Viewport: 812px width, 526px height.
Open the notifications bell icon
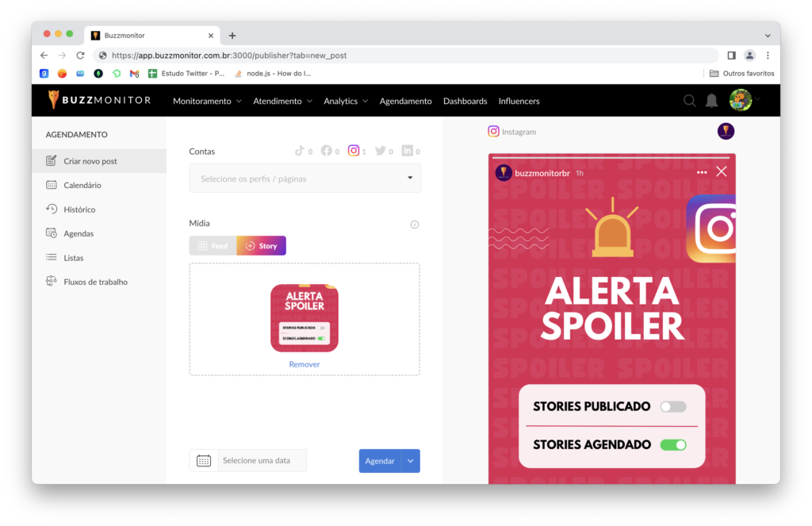click(711, 101)
